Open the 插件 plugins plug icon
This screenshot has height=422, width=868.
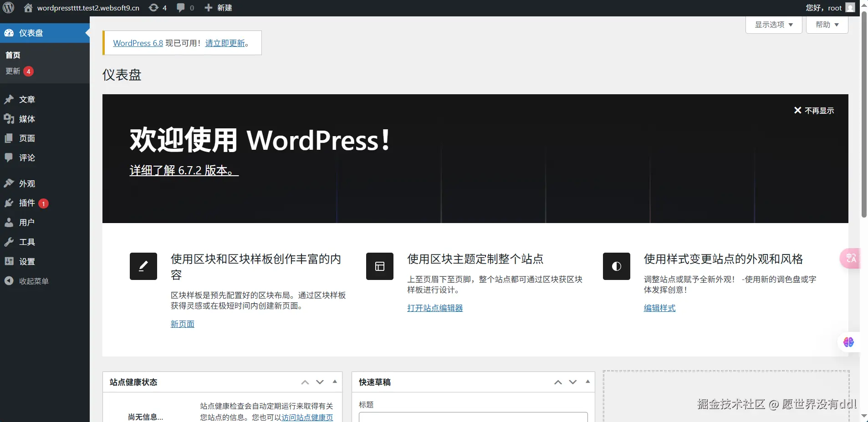[x=9, y=203]
